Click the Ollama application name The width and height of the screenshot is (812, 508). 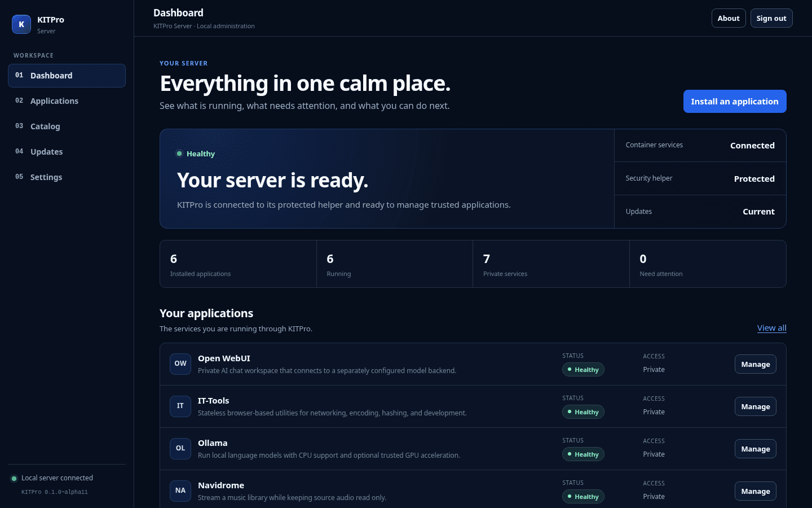pos(213,443)
